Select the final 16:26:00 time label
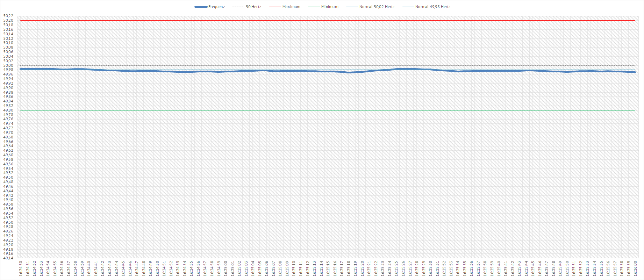Screen dimensions: 644x280 tap(635, 268)
